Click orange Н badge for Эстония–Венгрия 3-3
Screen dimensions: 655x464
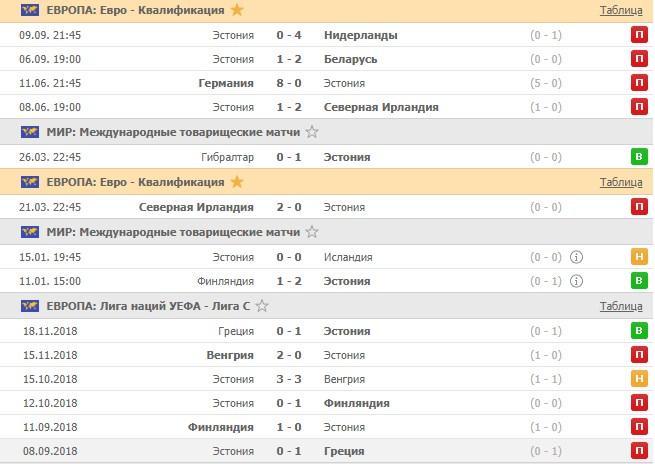point(638,379)
